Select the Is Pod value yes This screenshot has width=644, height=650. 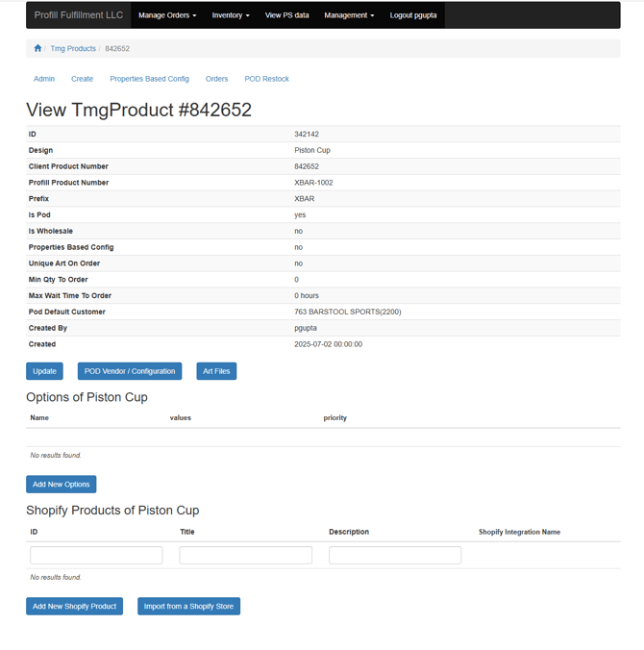tap(300, 215)
